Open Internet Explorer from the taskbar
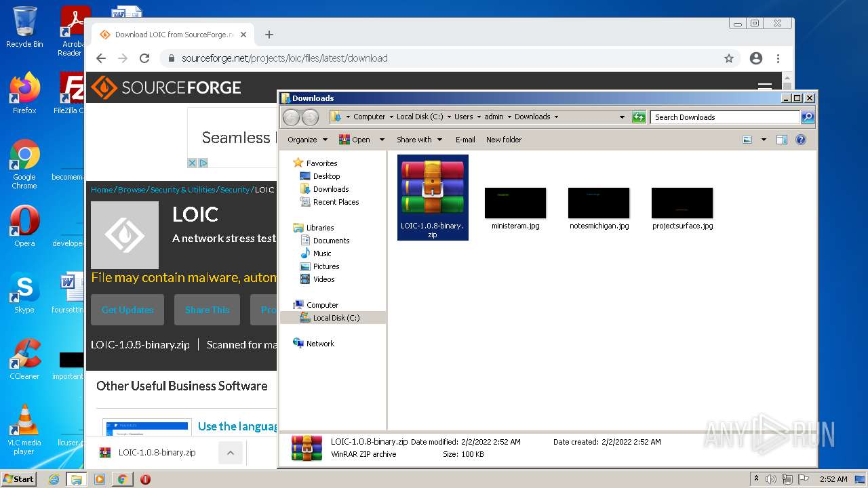Viewport: 868px width, 488px height. click(x=54, y=479)
